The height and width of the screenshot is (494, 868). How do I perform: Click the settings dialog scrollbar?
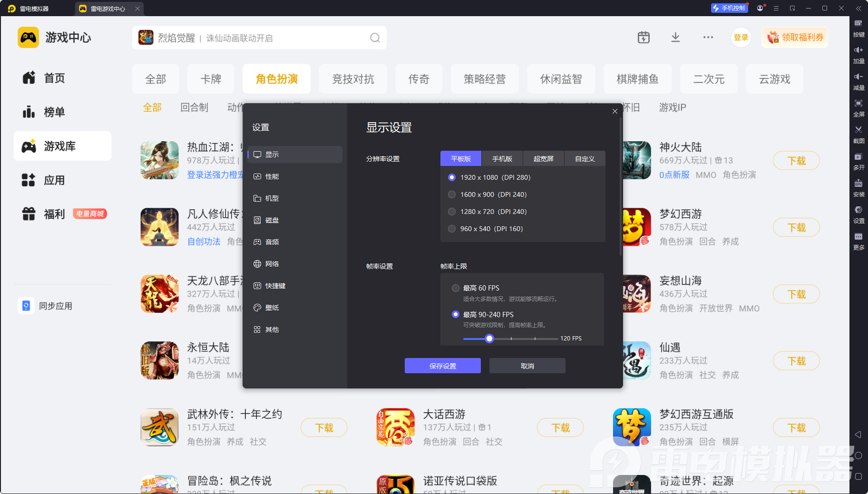tap(621, 187)
